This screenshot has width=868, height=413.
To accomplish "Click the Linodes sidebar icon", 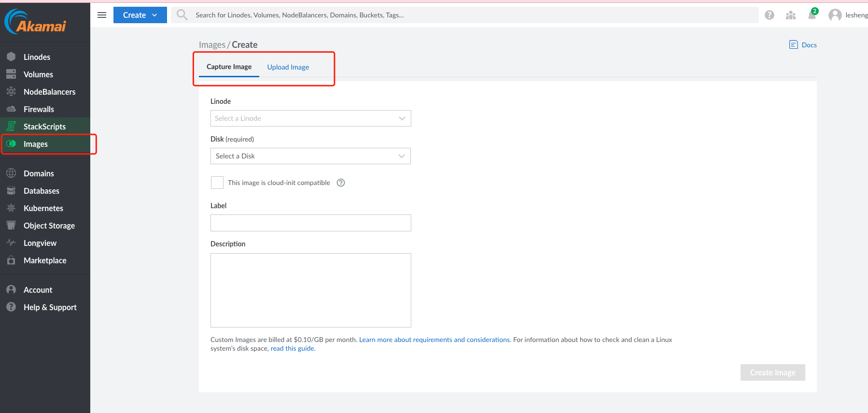I will [11, 57].
